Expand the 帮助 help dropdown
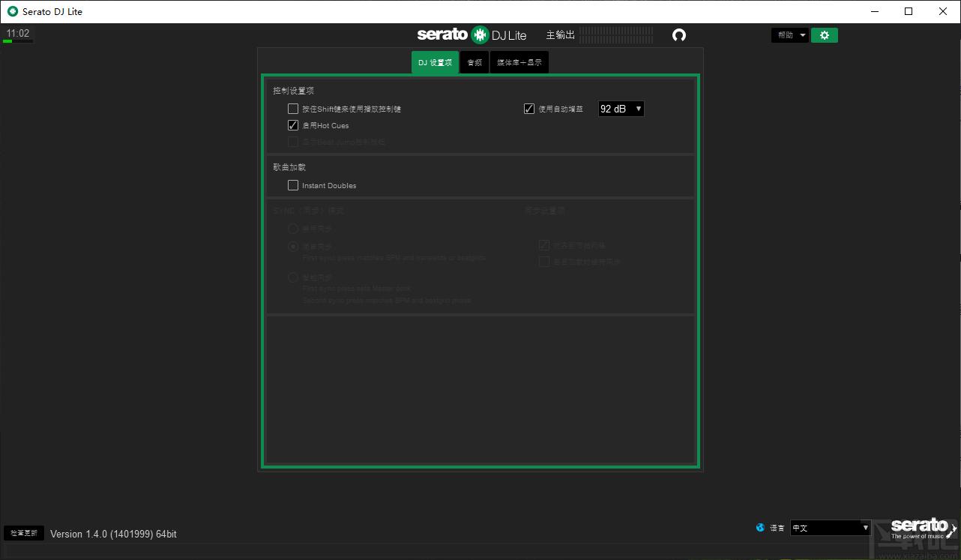 [790, 35]
